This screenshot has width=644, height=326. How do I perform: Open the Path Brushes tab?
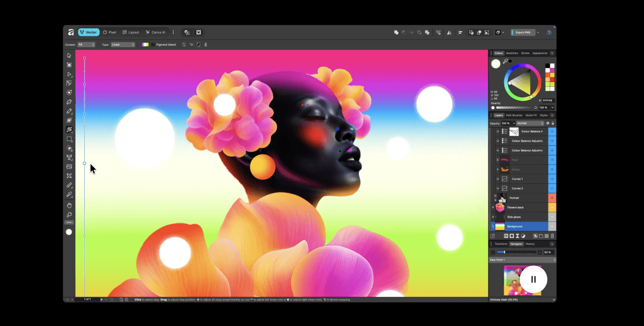pyautogui.click(x=514, y=115)
